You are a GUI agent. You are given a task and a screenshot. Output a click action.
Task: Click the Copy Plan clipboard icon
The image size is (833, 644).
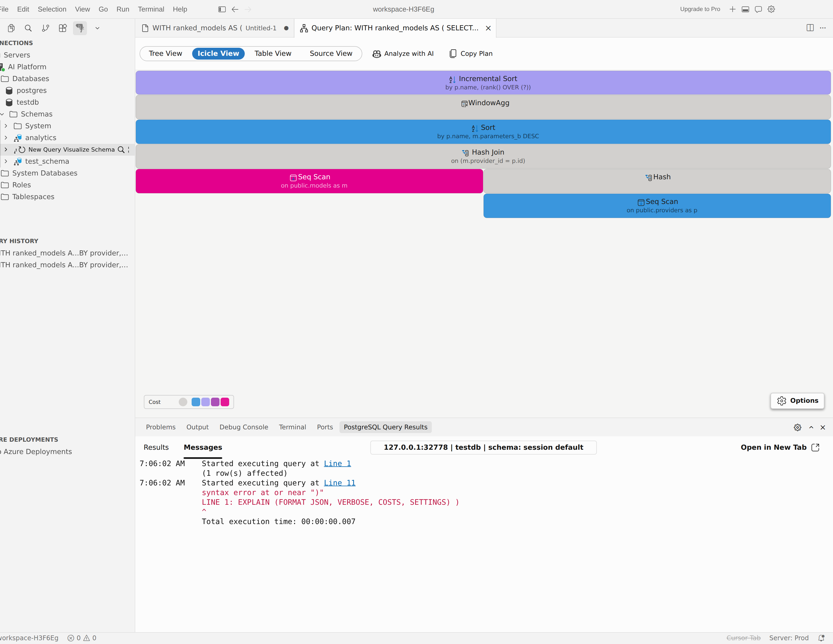[x=453, y=54]
